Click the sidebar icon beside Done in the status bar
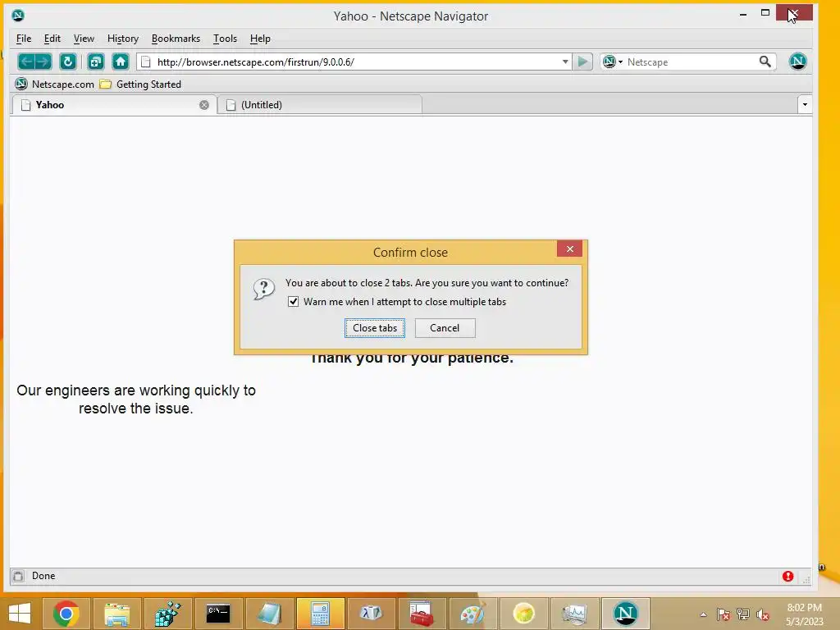The width and height of the screenshot is (840, 630). 18,576
